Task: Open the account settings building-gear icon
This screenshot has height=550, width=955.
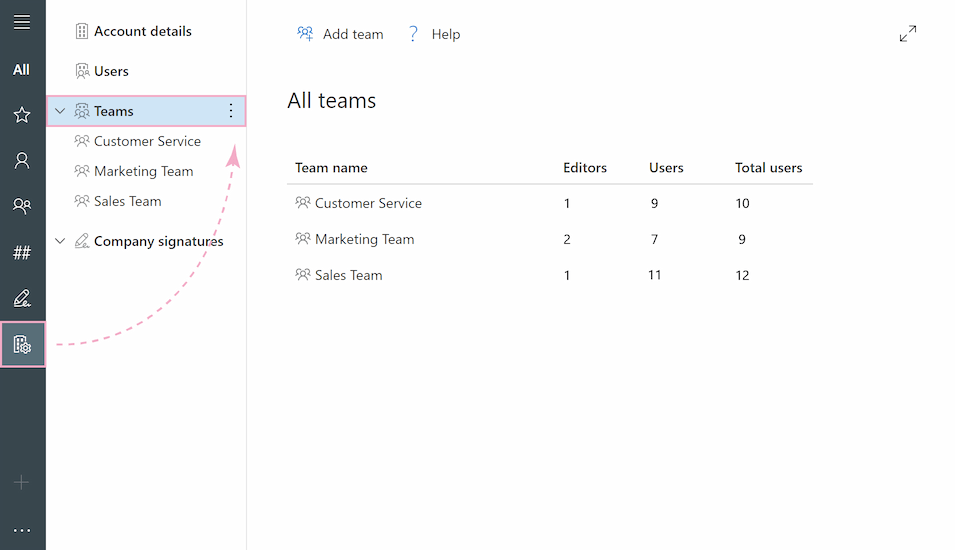Action: click(23, 345)
